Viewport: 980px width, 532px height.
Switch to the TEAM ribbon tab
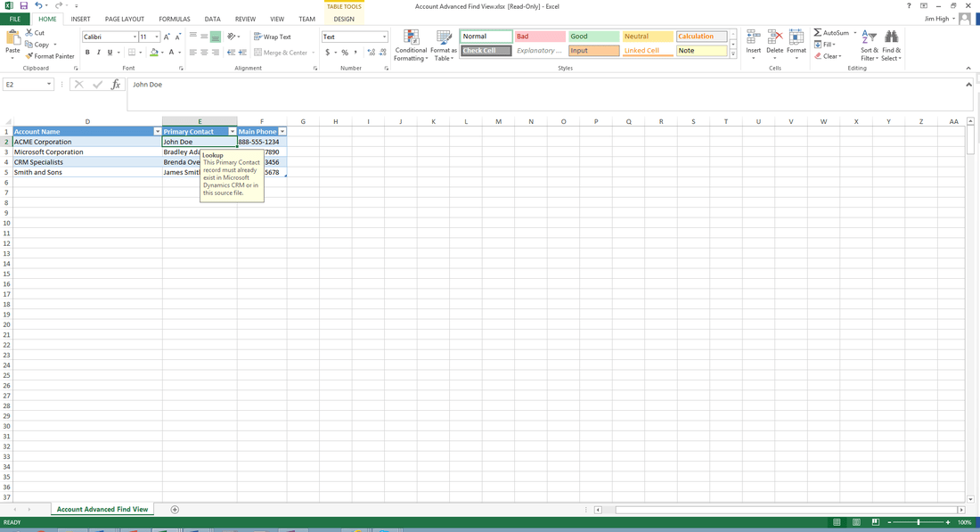(306, 18)
